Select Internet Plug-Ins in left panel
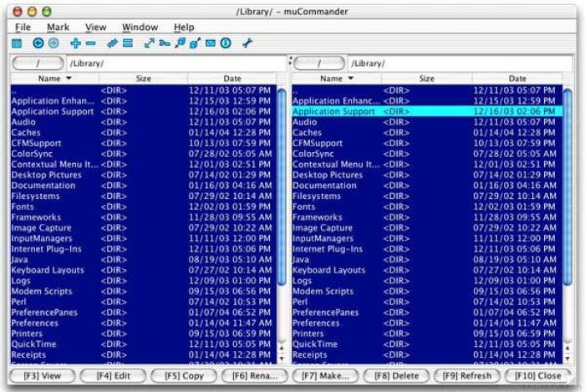585x392 pixels. (x=144, y=249)
